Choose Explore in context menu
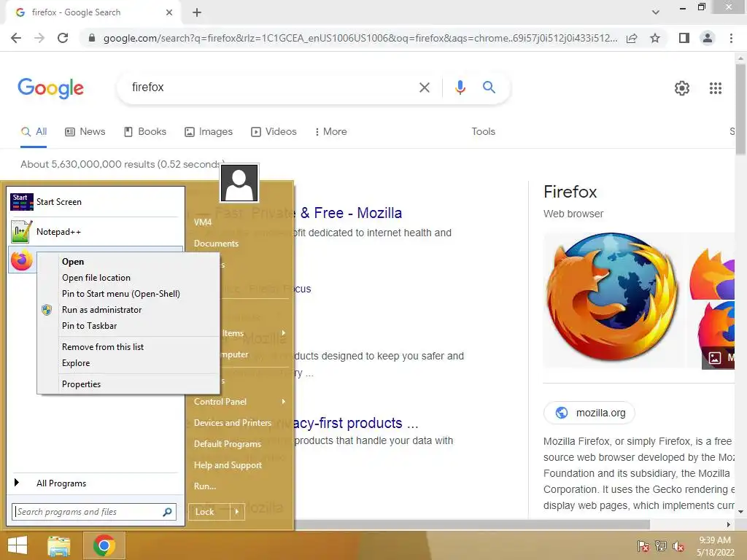The height and width of the screenshot is (560, 747). [128, 363]
